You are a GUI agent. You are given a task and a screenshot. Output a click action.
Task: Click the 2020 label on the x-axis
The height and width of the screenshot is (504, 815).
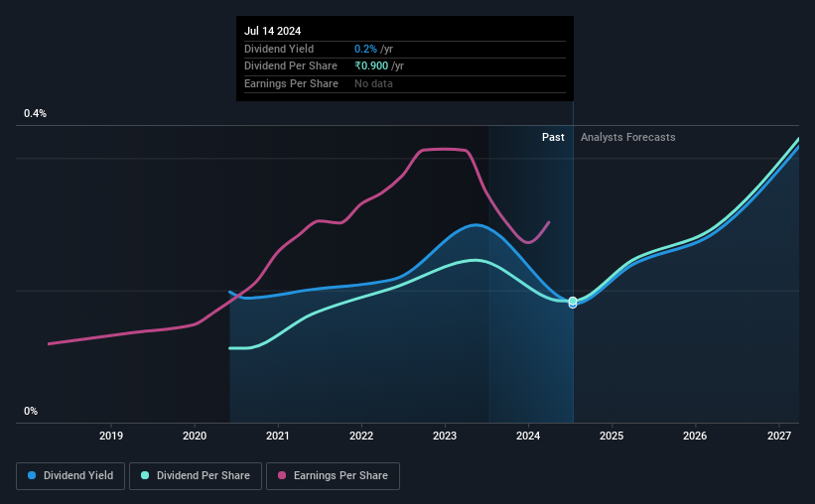(195, 436)
